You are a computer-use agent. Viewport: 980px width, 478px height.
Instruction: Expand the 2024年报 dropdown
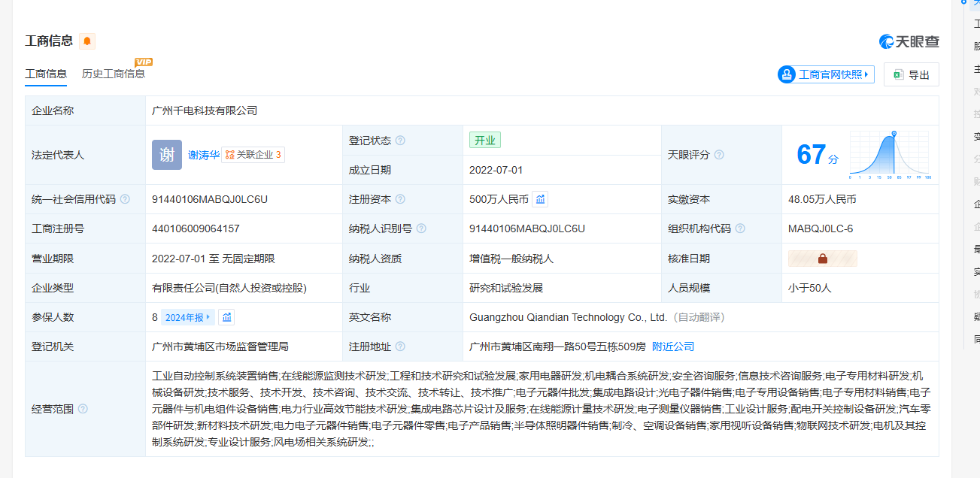(188, 317)
